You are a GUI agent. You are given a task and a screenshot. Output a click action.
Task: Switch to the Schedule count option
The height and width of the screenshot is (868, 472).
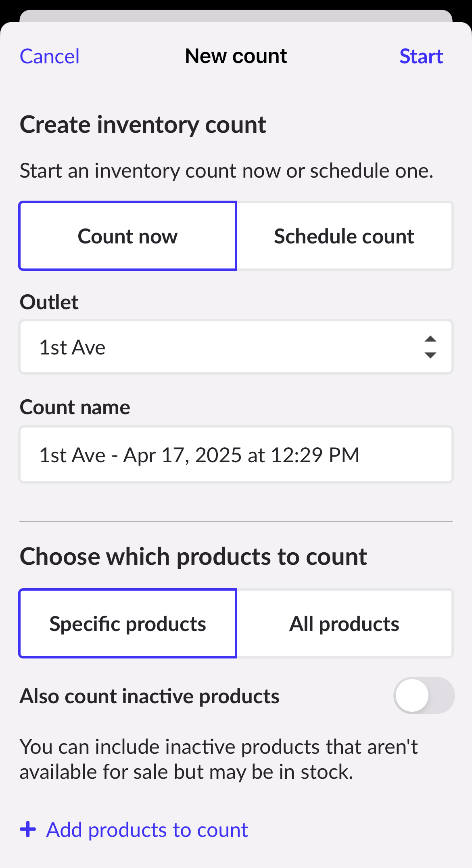click(x=344, y=236)
